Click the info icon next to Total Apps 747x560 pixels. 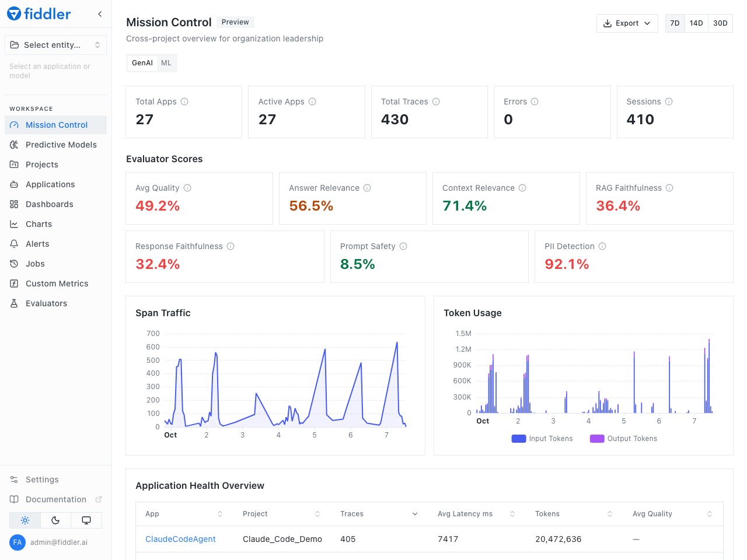click(x=184, y=101)
